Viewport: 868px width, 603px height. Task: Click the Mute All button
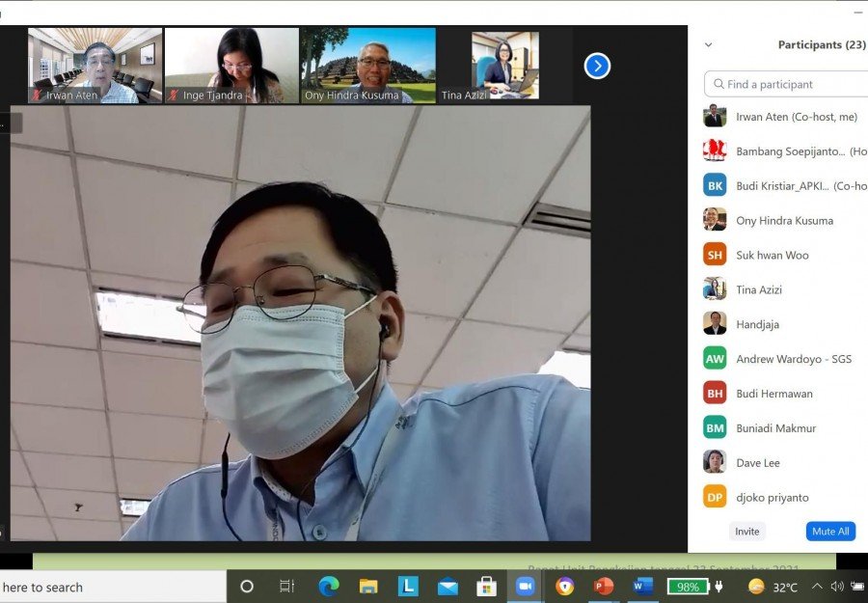click(x=830, y=532)
